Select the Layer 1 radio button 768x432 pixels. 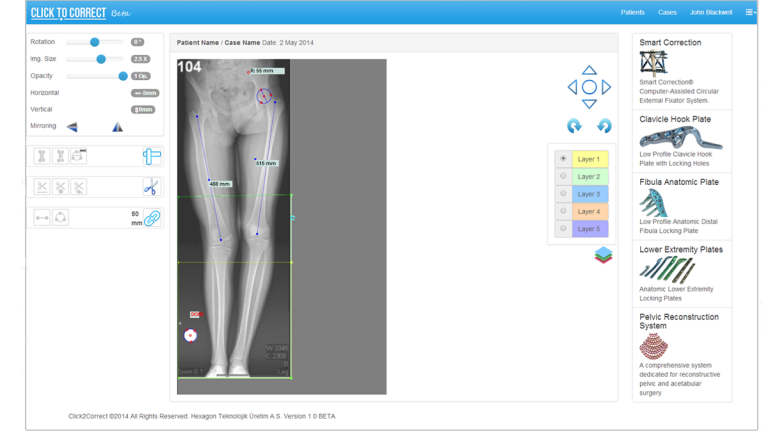click(563, 159)
